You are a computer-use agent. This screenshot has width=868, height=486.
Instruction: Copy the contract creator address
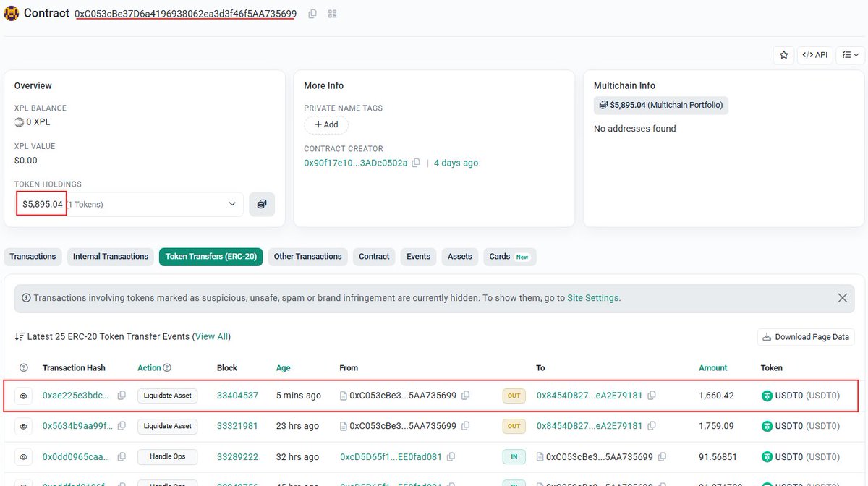(416, 163)
